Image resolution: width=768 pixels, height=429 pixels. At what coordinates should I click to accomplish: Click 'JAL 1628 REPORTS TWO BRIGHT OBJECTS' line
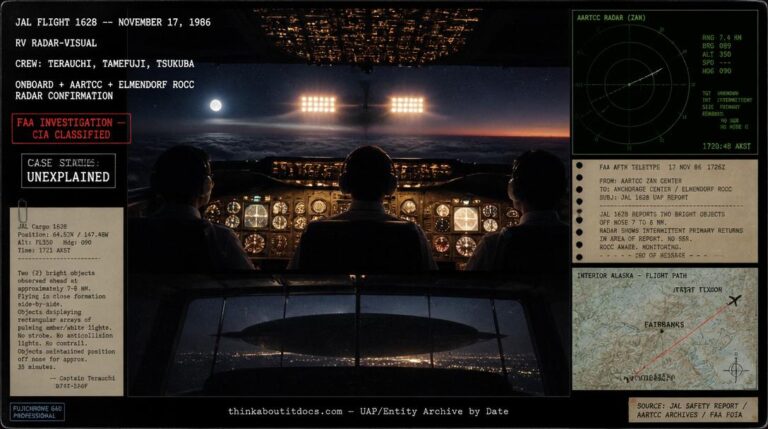662,214
